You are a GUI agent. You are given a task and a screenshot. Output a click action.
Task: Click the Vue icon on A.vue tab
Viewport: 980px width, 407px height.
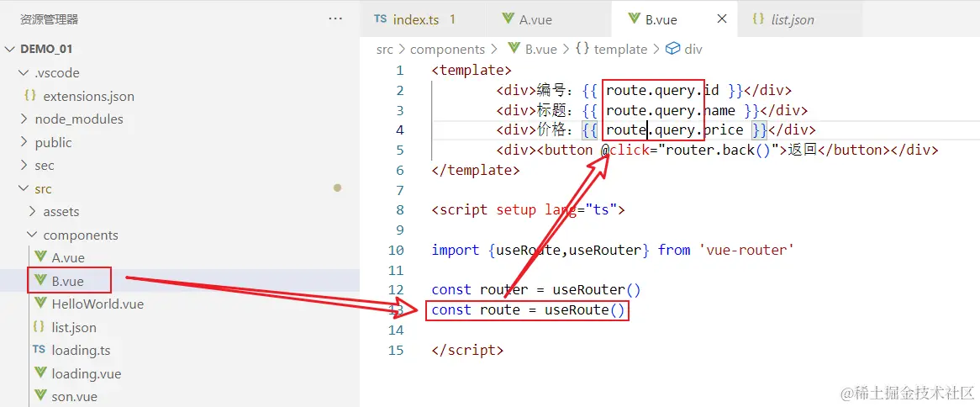[508, 19]
